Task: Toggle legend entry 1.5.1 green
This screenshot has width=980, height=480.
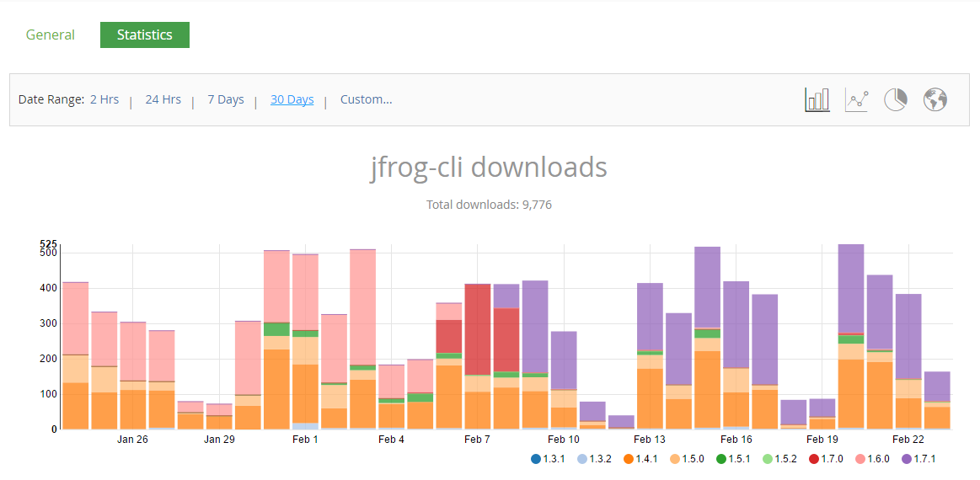Action: click(735, 459)
